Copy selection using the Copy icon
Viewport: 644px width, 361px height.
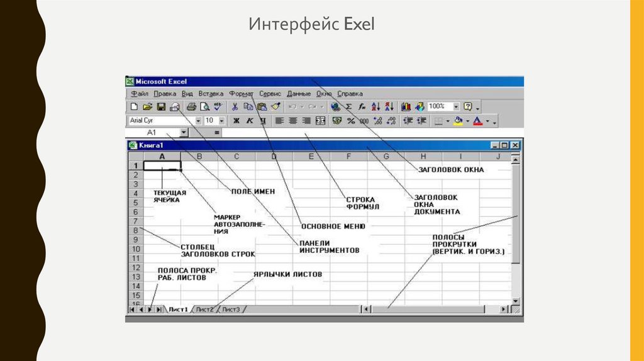(x=248, y=107)
